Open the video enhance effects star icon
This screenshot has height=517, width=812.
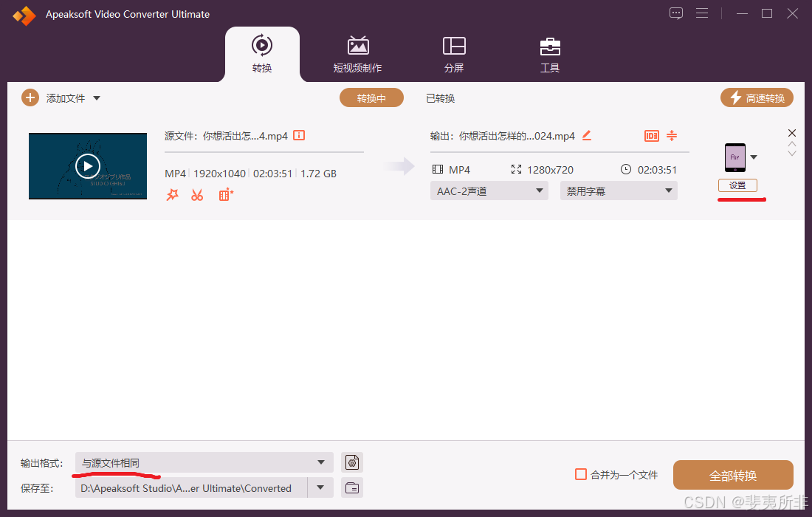[173, 195]
